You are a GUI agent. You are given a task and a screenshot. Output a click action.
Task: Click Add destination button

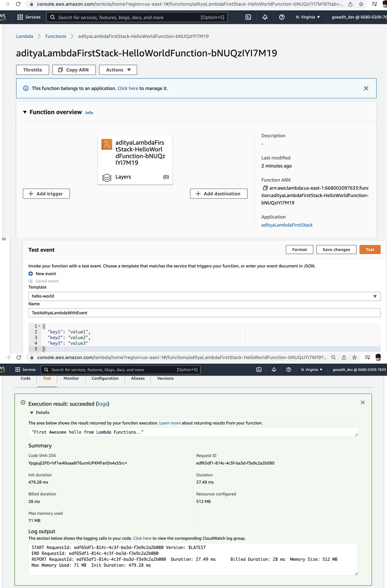point(219,194)
